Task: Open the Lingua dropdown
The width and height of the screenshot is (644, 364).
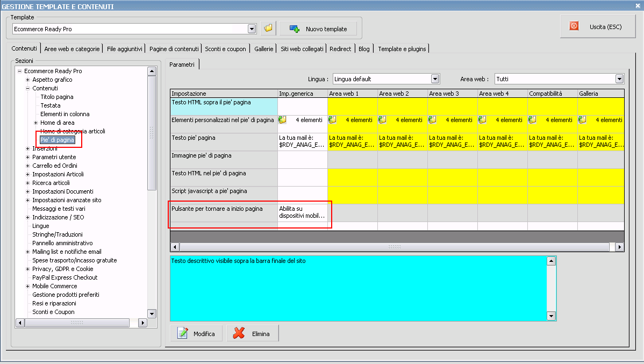Action: pos(435,79)
